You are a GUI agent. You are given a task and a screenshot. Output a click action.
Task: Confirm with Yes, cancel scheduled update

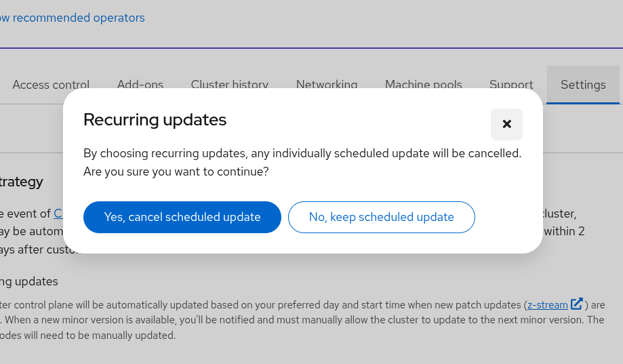182,217
